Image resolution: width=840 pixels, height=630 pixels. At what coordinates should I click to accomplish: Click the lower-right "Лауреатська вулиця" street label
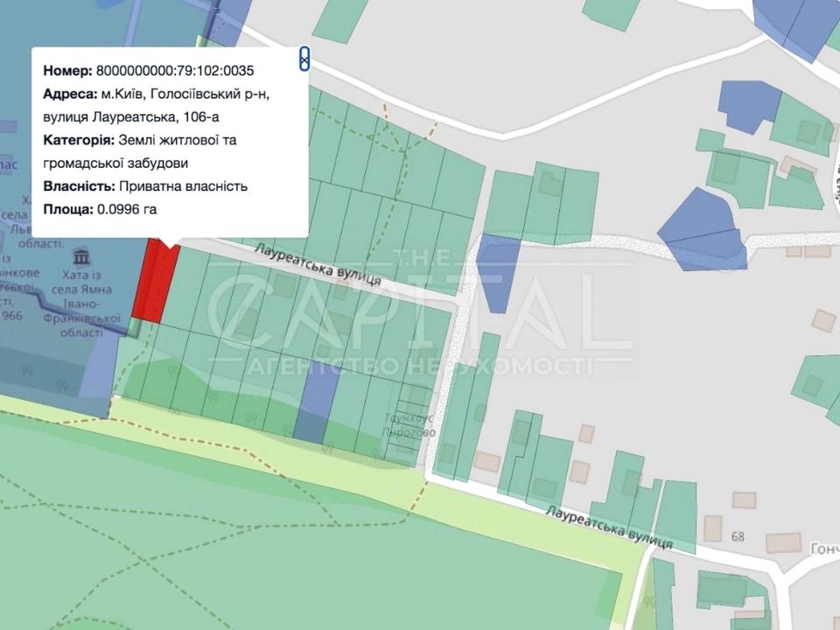click(x=609, y=526)
